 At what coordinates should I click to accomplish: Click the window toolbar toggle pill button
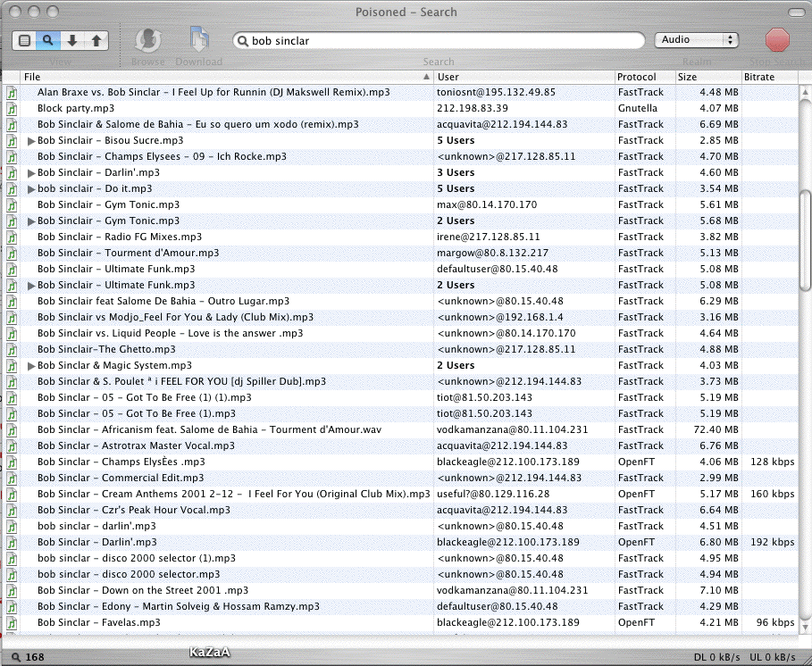coord(796,12)
